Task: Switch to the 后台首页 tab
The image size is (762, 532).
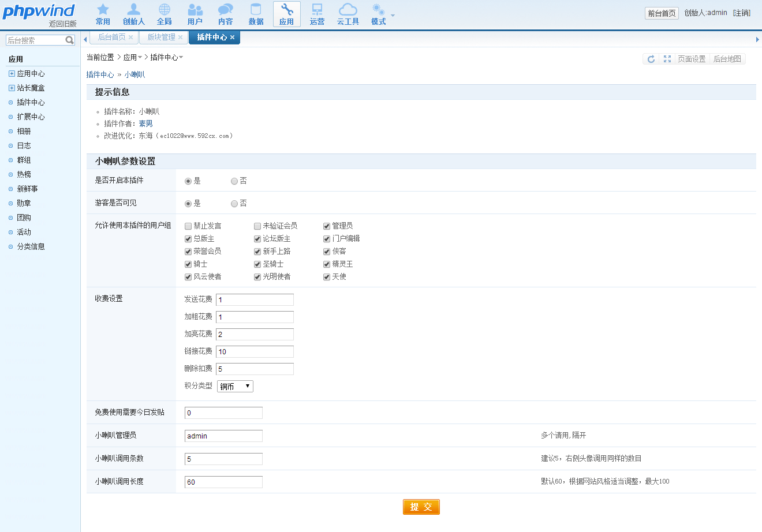Action: pyautogui.click(x=111, y=37)
